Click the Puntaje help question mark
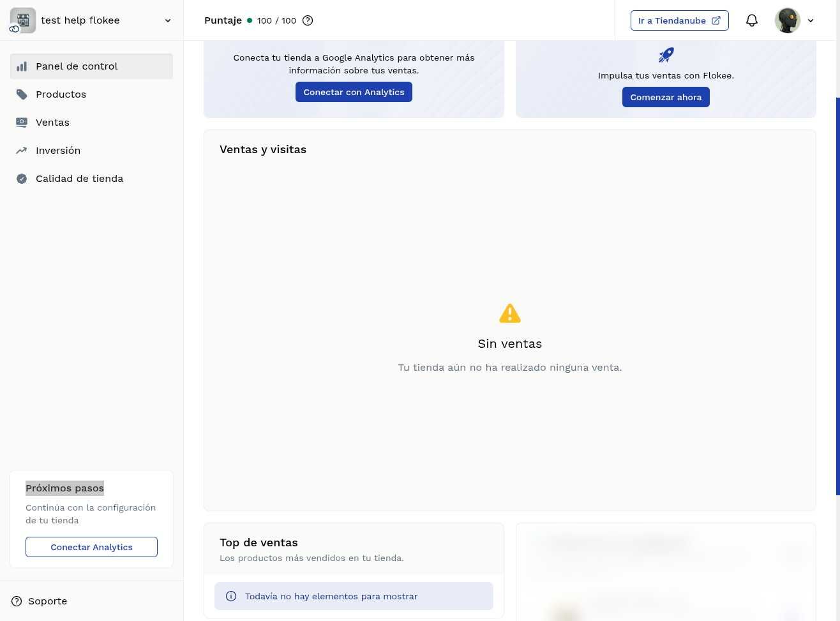The image size is (840, 621). [308, 20]
